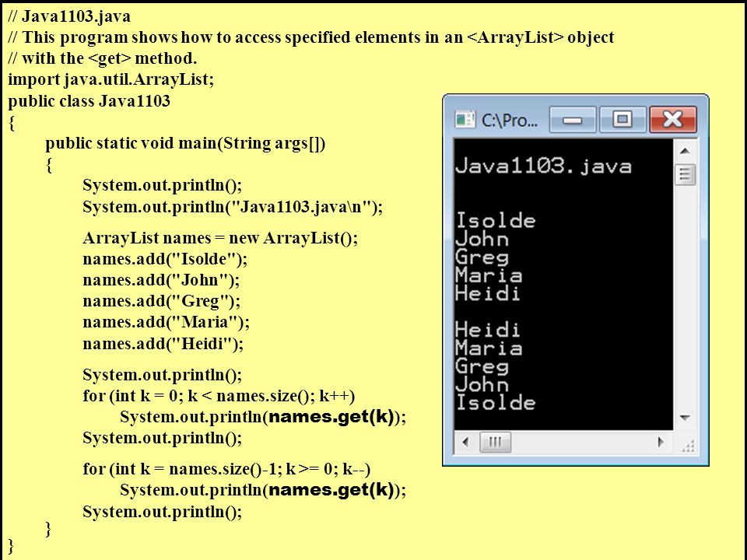This screenshot has height=560, width=747.
Task: Click the "for (int k = names.size()-1; k >= 0; k--)" line
Action: (x=226, y=469)
